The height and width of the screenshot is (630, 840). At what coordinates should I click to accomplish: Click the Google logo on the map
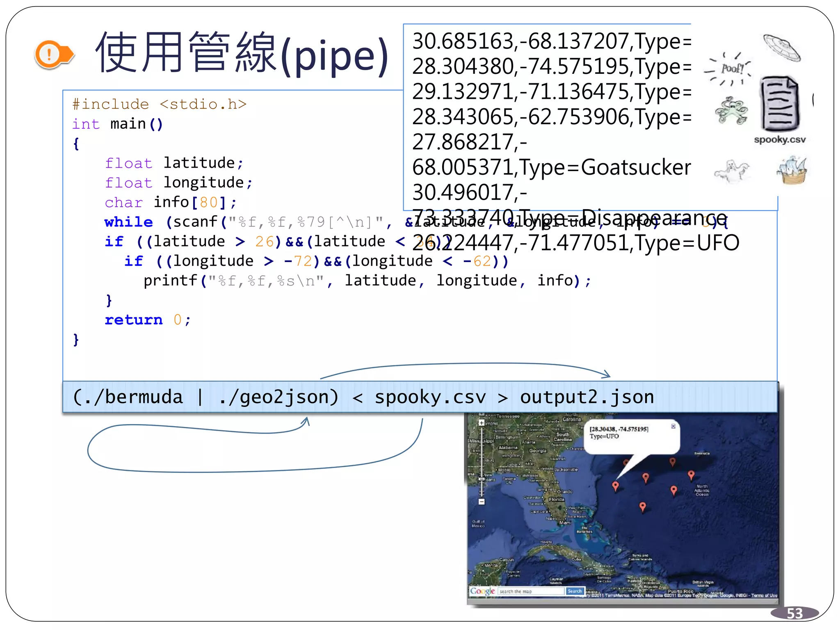tap(482, 591)
